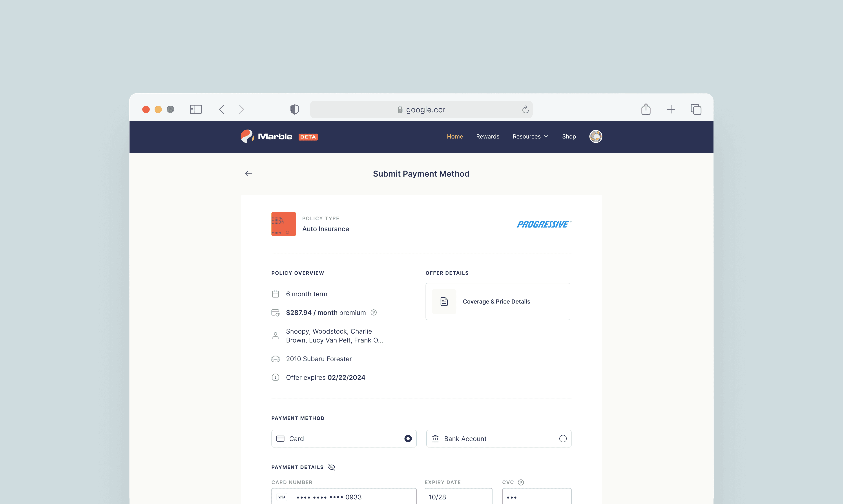Click the Auto Insurance policy type text
Screen dimensions: 843x504
coord(326,229)
